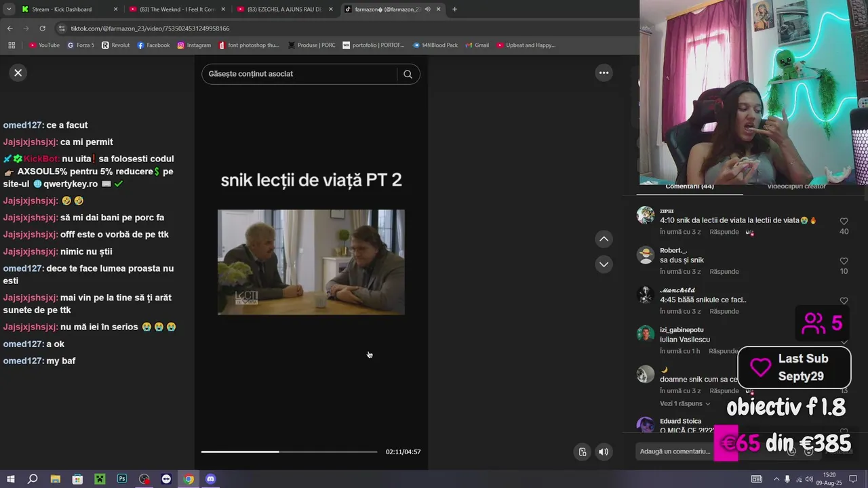Image resolution: width=868 pixels, height=488 pixels.
Task: Open Photoshop from taskbar
Action: point(122,479)
